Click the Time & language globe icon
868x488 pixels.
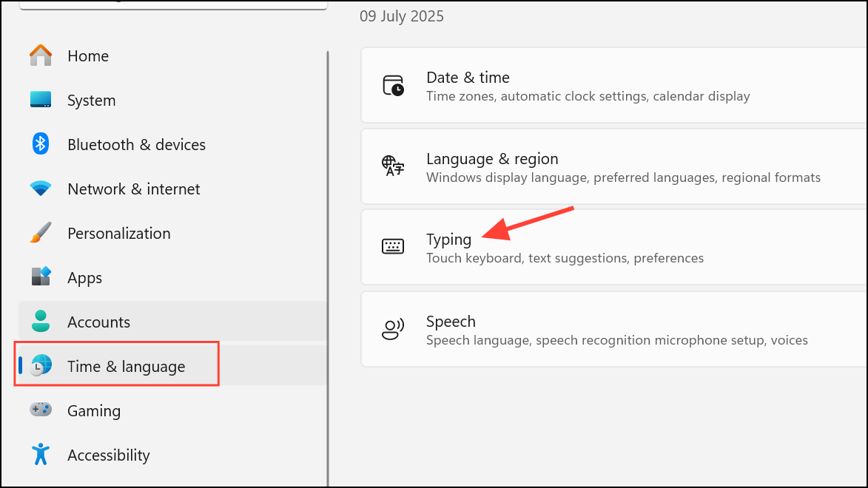click(x=41, y=365)
